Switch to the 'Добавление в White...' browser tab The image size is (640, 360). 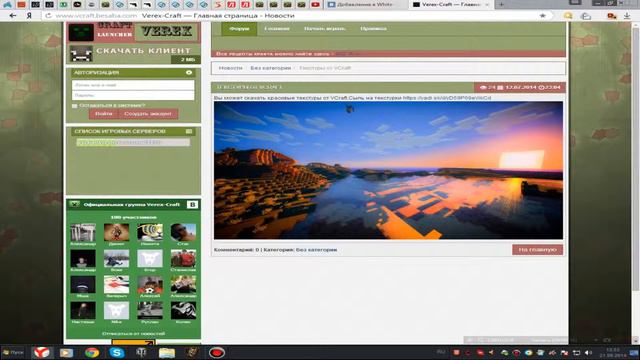click(366, 4)
